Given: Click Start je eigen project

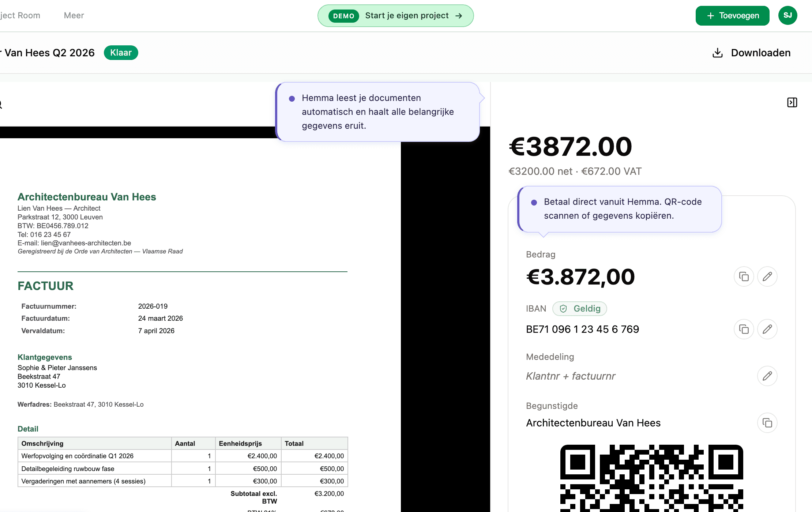Looking at the screenshot, I should (x=407, y=16).
